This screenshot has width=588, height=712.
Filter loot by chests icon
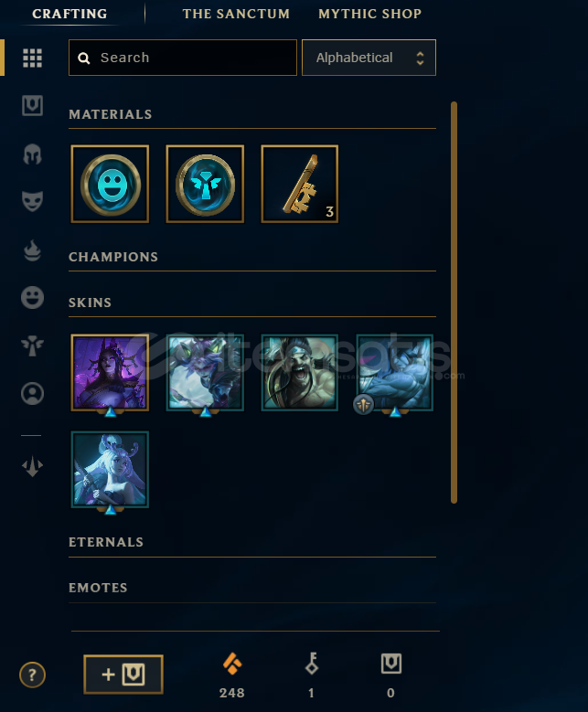[x=32, y=105]
